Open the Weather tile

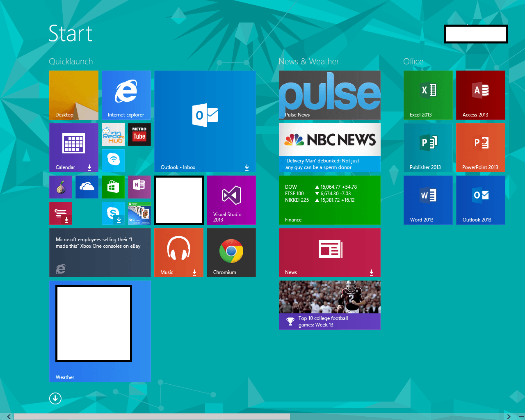click(x=100, y=331)
